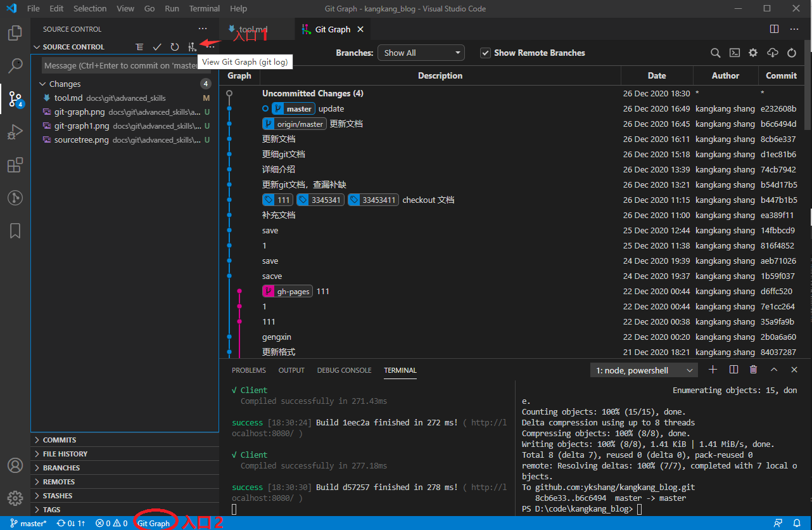
Task: Toggle the Show Remote Branches checkbox
Action: [x=486, y=53]
